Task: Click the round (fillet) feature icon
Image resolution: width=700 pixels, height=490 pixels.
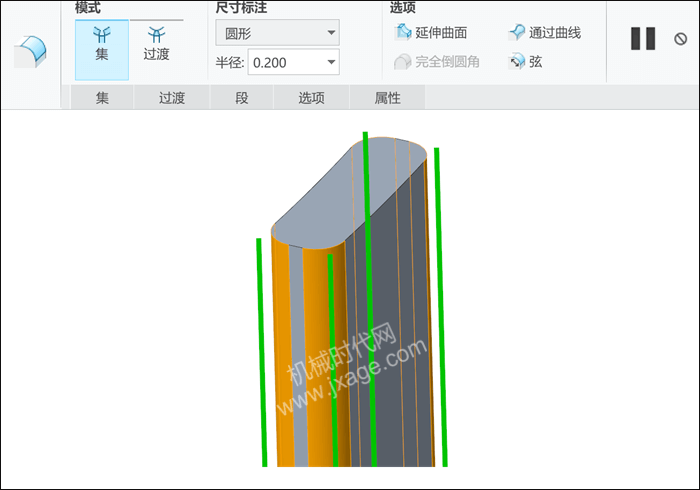Action: click(x=30, y=52)
